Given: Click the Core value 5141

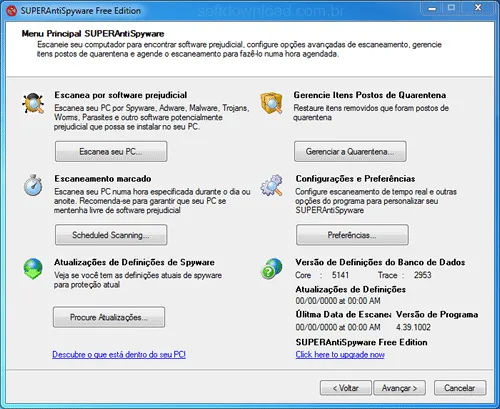Looking at the screenshot, I should [x=340, y=275].
